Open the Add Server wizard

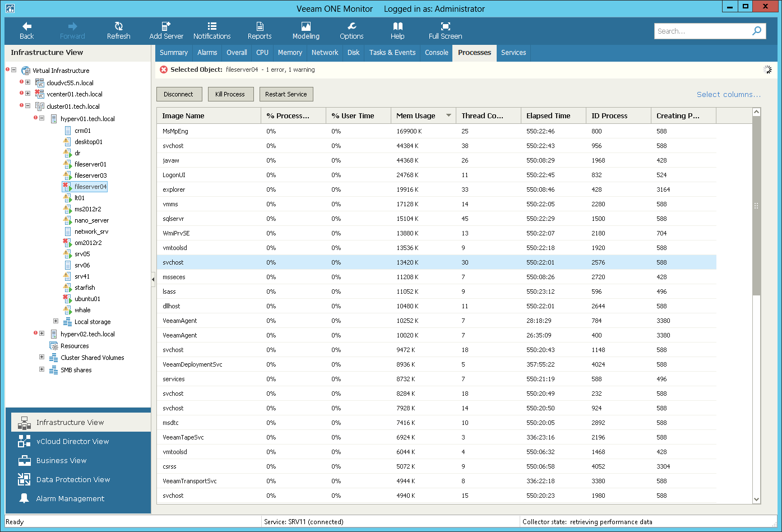tap(166, 30)
